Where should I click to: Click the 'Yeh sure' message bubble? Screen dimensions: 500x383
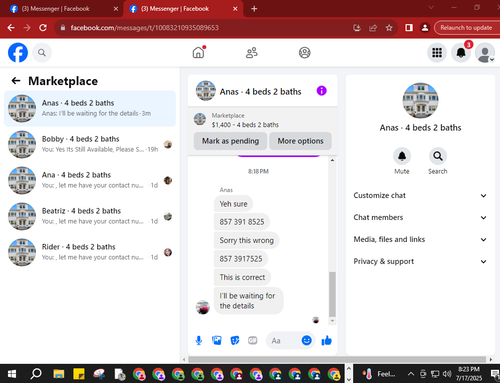tap(233, 204)
